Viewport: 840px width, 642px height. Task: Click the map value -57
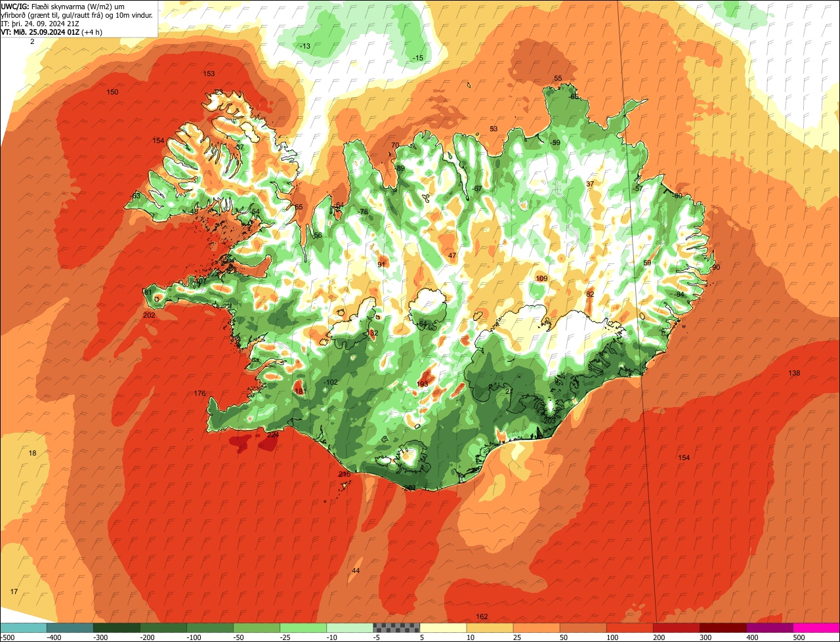638,188
